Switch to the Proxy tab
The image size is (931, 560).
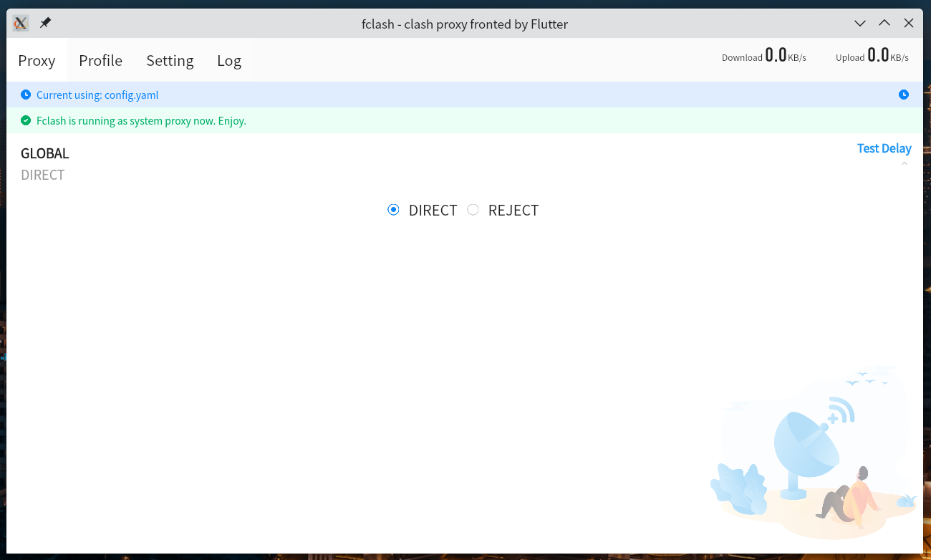click(x=37, y=60)
